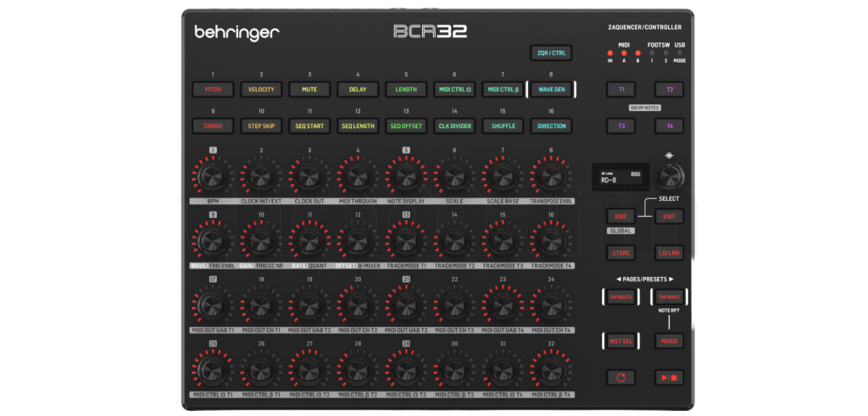Click the TRACKMODE T4 knob

pos(551,241)
